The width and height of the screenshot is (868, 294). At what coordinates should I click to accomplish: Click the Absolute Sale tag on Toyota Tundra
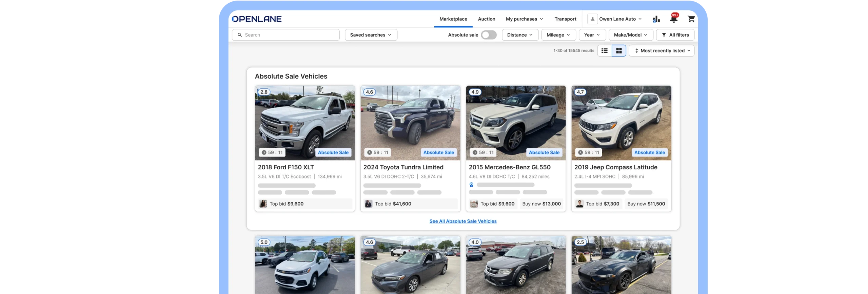[x=438, y=152]
